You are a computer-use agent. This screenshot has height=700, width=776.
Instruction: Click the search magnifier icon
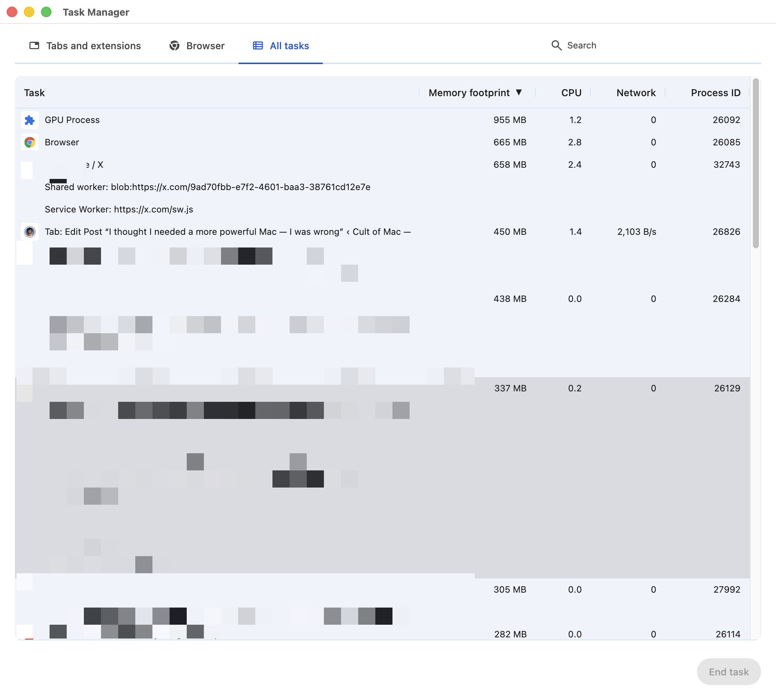(556, 45)
